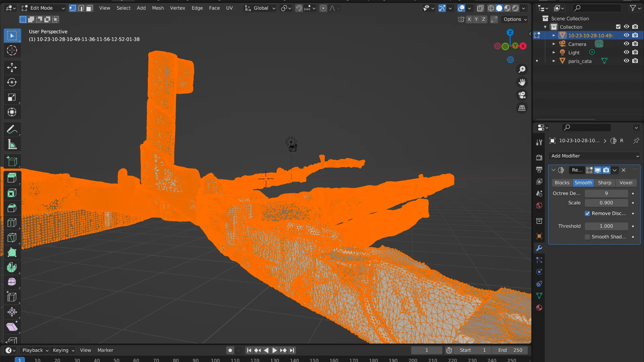Select the Knife tool

point(12,238)
